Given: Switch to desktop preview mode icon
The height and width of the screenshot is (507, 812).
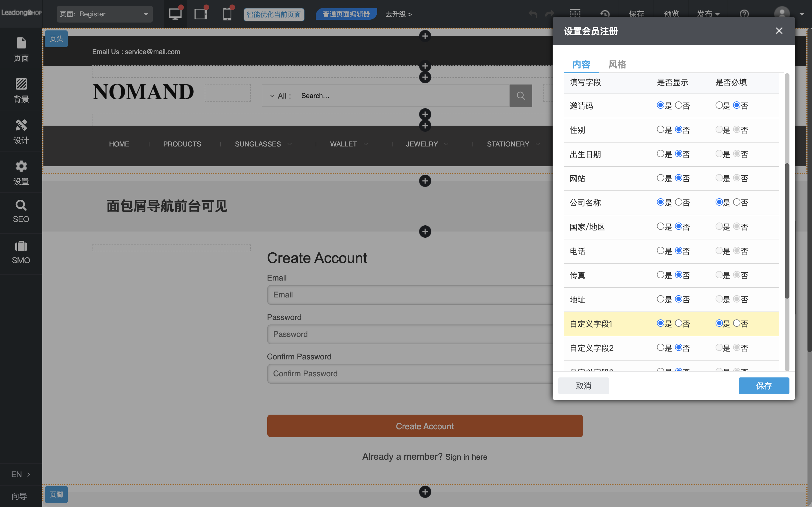Looking at the screenshot, I should tap(175, 14).
